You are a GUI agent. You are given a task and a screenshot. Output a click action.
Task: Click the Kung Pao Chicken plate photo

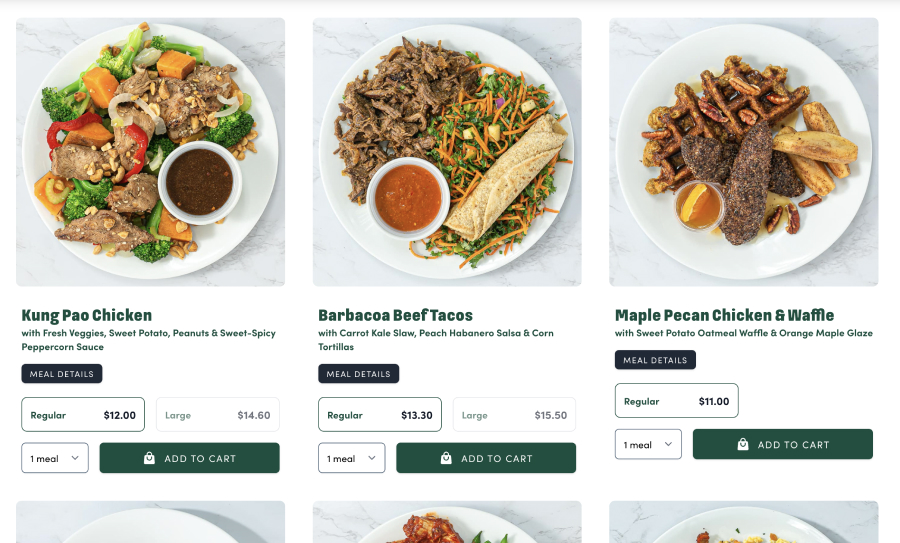[x=150, y=152]
